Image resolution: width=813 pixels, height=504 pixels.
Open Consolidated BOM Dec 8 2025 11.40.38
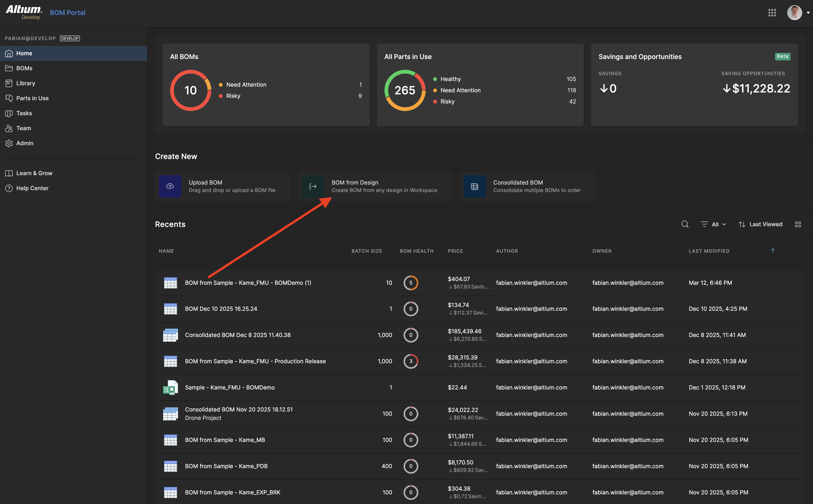coord(238,335)
